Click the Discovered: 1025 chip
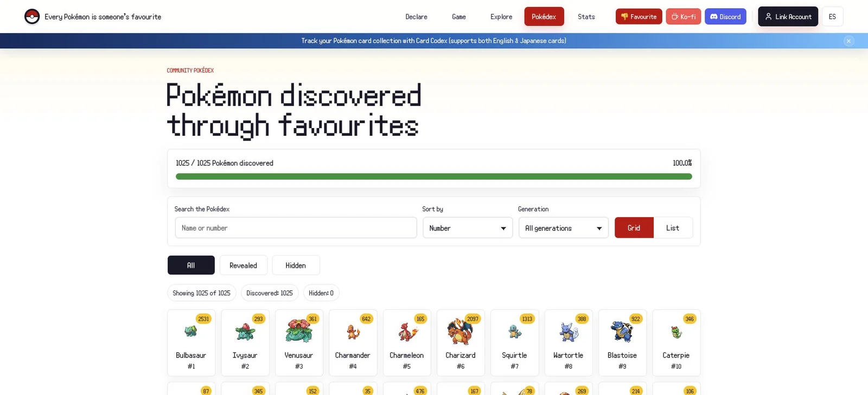 (x=270, y=293)
